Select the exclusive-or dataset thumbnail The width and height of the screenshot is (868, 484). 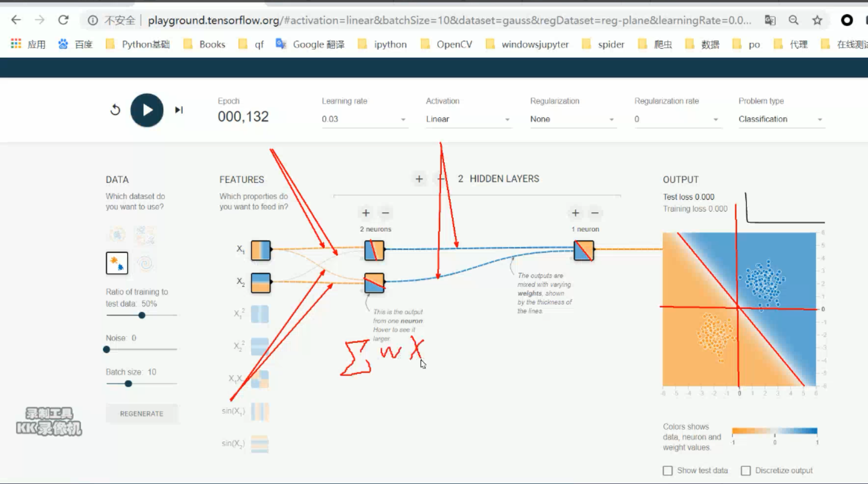[x=145, y=235]
